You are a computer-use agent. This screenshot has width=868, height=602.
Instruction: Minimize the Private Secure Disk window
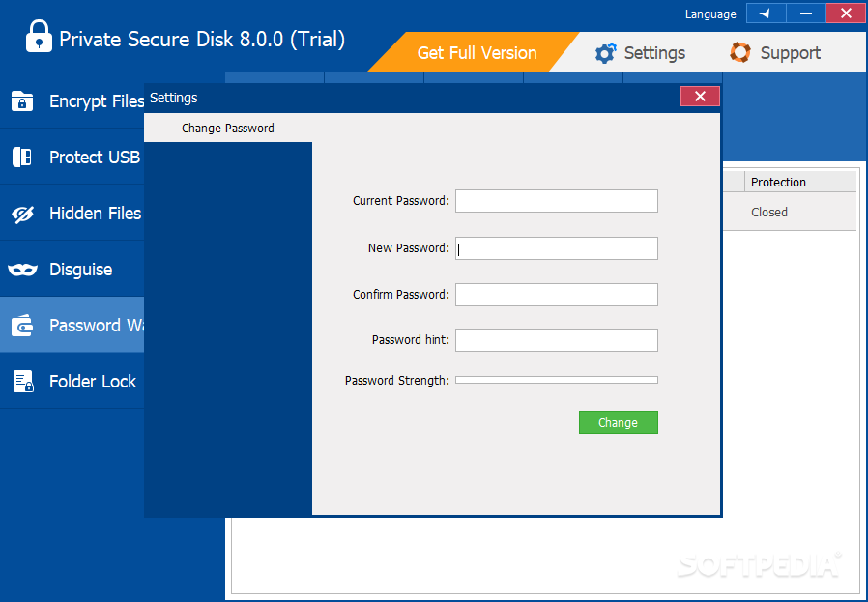click(805, 14)
